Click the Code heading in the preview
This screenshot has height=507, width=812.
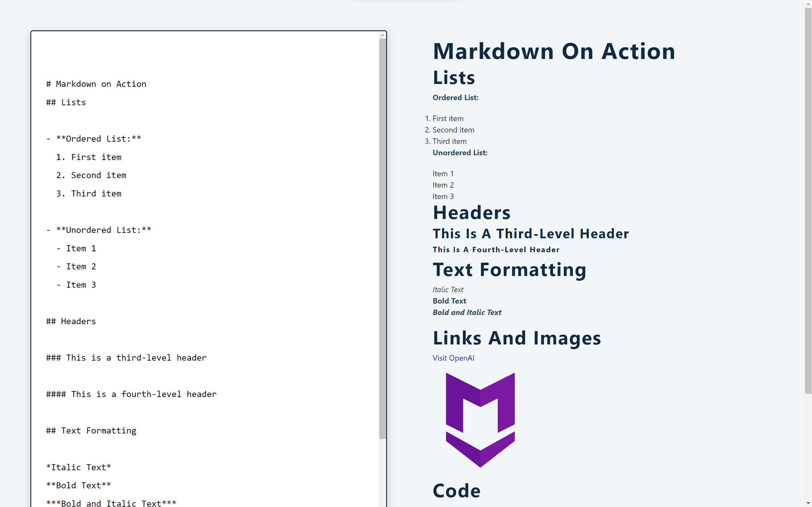tap(456, 491)
